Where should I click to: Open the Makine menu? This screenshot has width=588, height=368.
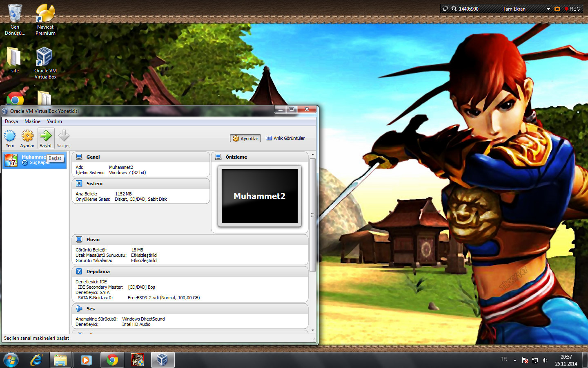[32, 121]
